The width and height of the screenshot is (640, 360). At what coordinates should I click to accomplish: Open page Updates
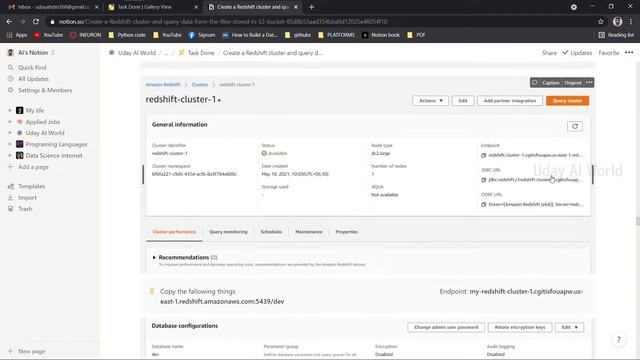[577, 53]
